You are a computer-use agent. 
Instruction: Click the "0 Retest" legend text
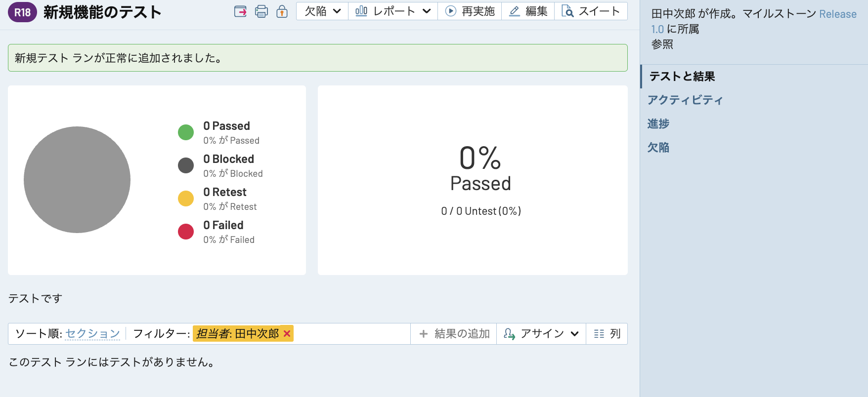click(x=225, y=192)
